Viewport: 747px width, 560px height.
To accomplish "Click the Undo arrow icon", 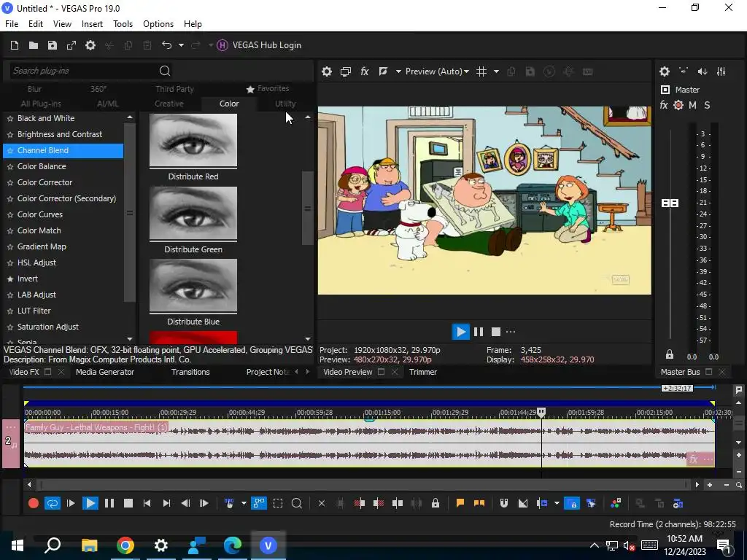I will click(166, 45).
